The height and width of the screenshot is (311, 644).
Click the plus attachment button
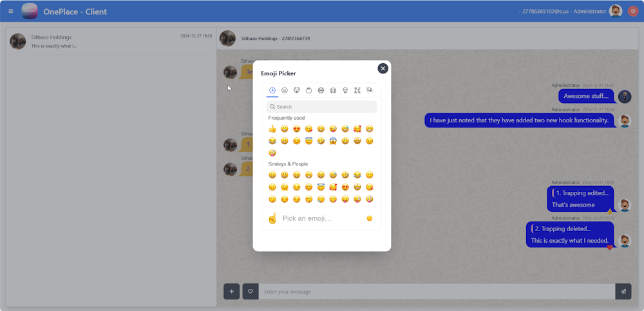231,291
